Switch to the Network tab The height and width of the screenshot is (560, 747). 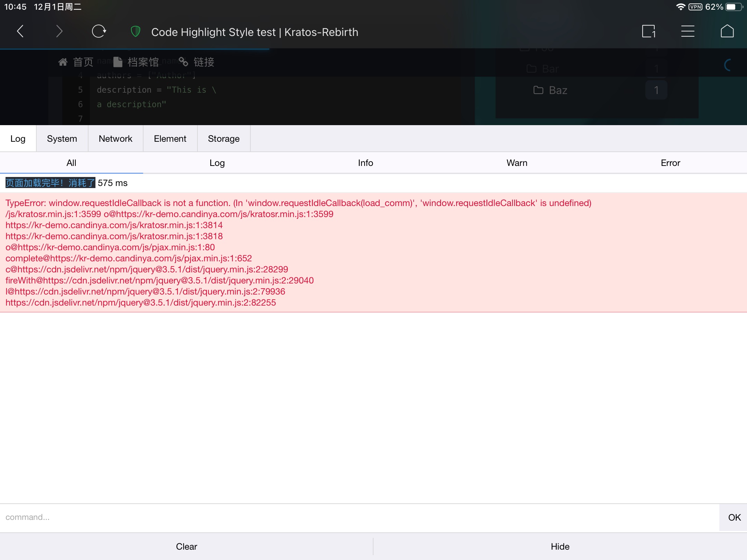[116, 139]
